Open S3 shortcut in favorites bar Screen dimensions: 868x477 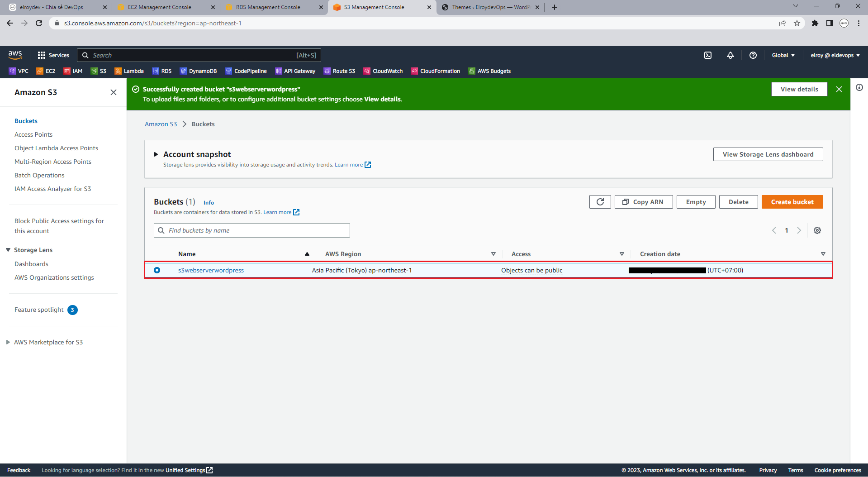tap(99, 71)
